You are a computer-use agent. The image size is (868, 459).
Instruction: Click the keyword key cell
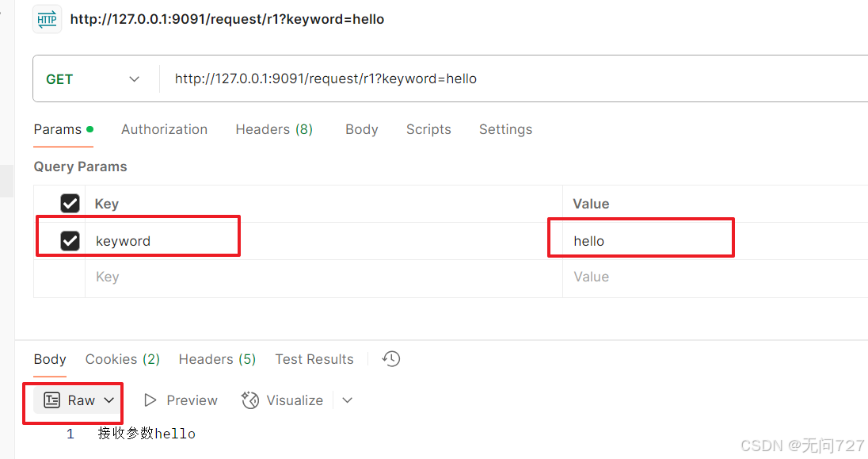[324, 241]
